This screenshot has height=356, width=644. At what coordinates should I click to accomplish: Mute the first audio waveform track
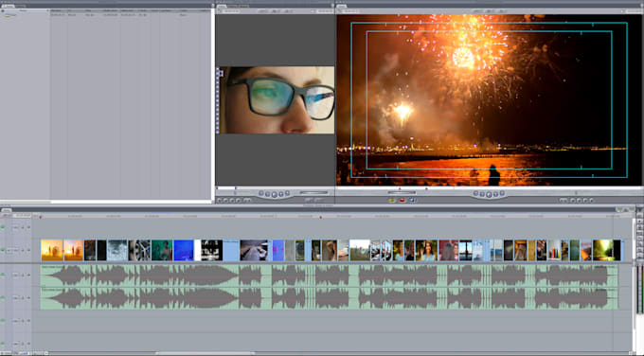[x=3, y=275]
